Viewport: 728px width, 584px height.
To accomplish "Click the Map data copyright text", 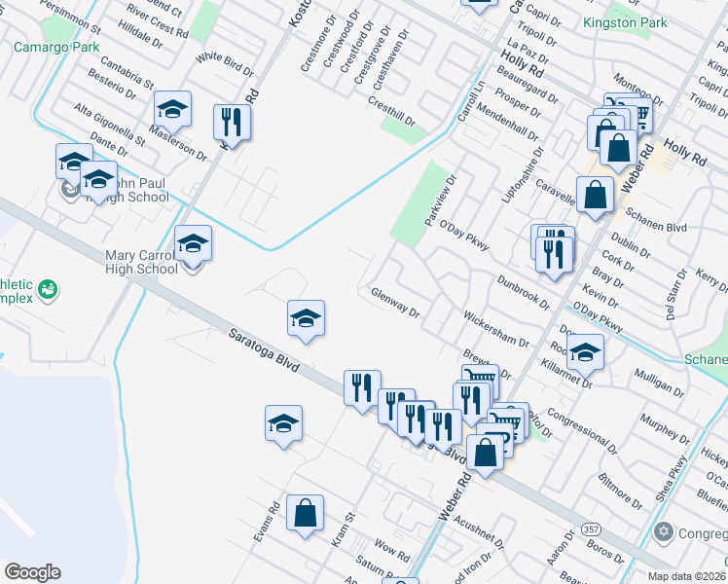I will coord(686,576).
